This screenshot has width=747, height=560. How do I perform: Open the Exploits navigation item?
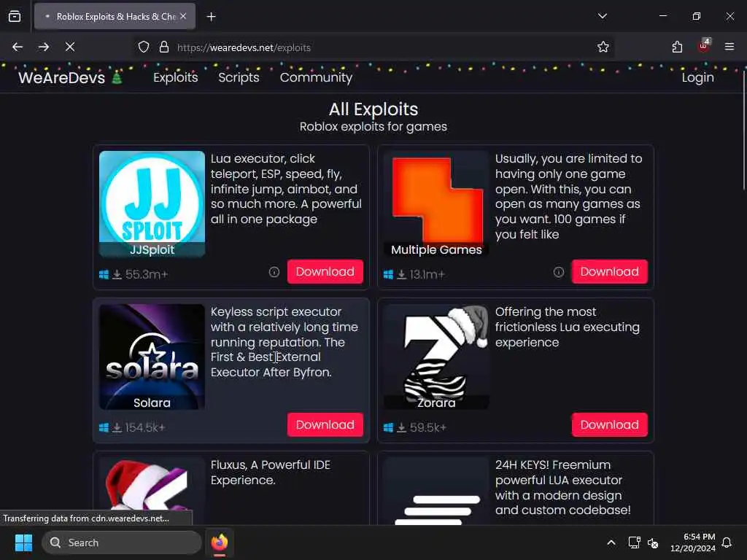175,77
